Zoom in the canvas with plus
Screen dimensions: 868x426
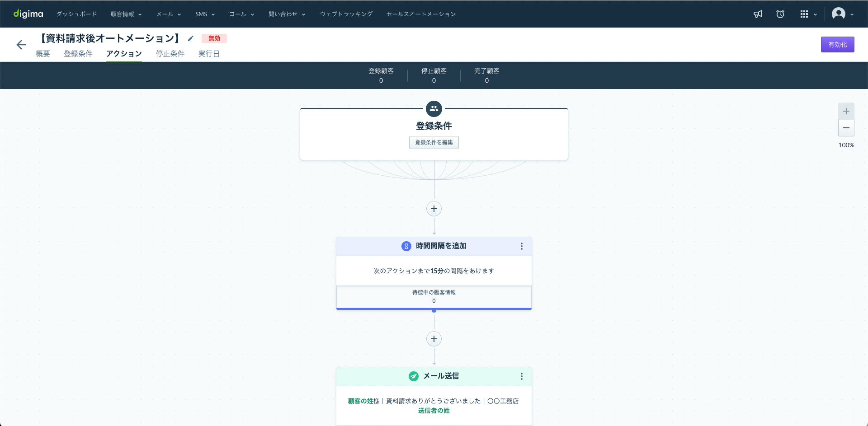pos(846,111)
